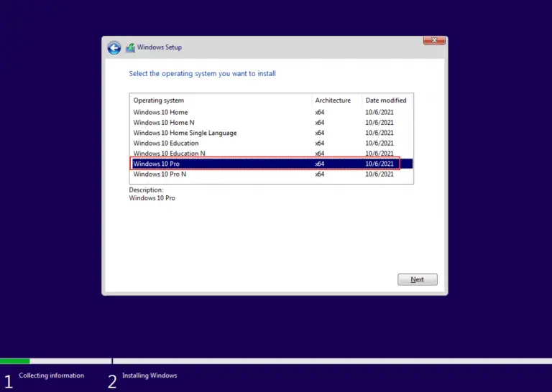Click the Date modified column header
The height and width of the screenshot is (392, 552).
click(387, 101)
